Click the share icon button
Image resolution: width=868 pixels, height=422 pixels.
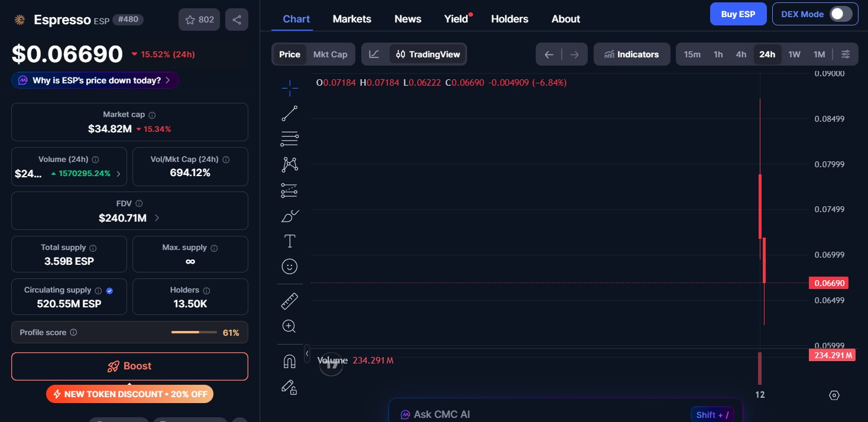pos(237,20)
